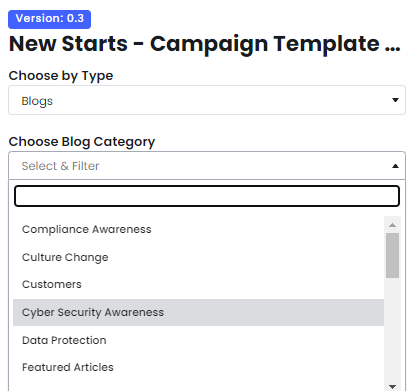
Task: Focus the filter search box in dropdown
Action: tap(207, 196)
